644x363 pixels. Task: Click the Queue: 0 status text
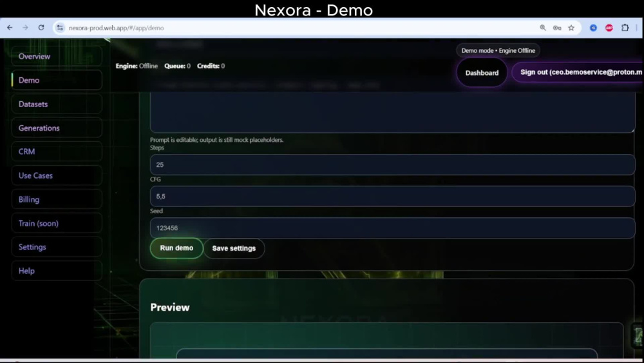point(178,66)
